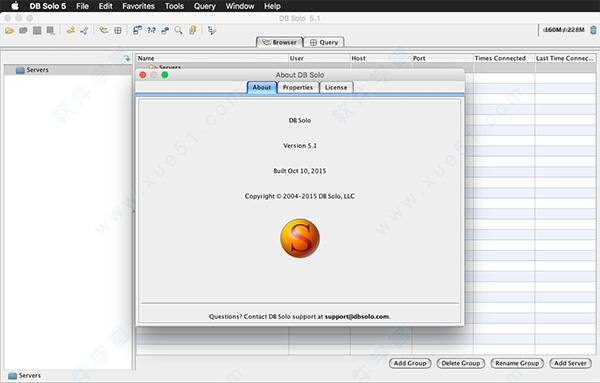Viewport: 600px width, 383px height.
Task: Click the green arrow above the Servers tree
Action: coord(127,58)
